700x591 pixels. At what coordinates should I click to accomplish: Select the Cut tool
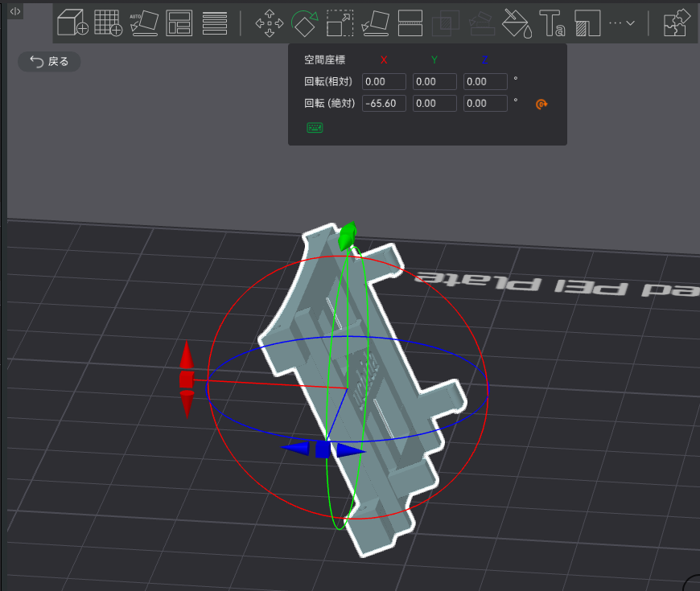tap(411, 23)
